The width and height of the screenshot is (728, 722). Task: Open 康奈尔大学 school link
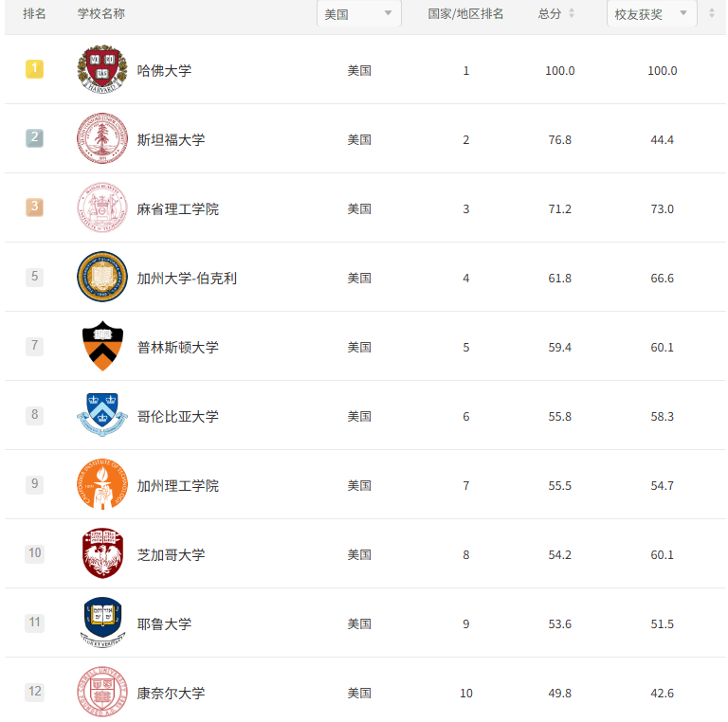(171, 693)
